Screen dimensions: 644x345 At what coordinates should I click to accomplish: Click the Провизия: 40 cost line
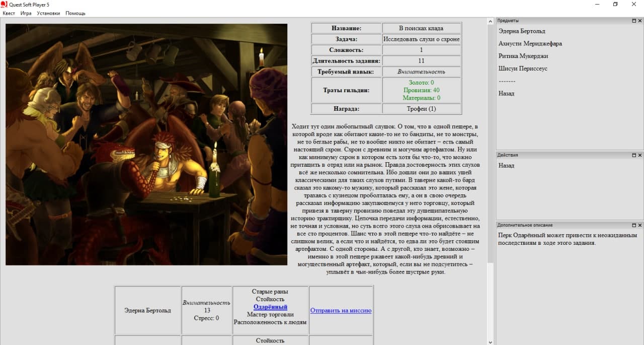click(x=422, y=90)
